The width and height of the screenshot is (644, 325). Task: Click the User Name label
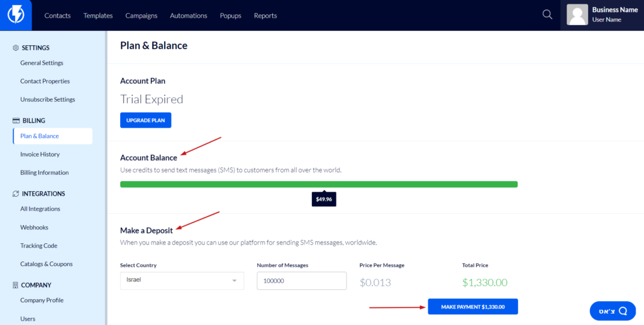[607, 19]
